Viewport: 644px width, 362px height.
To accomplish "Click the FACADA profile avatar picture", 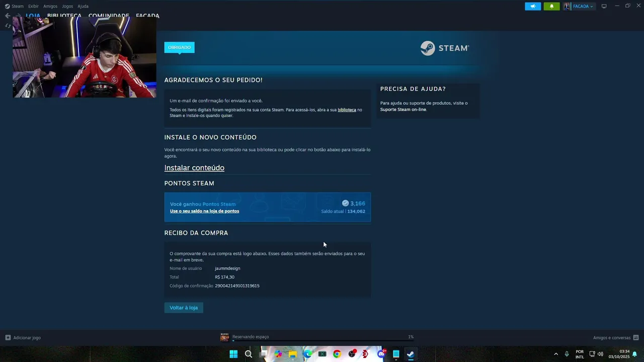I will click(x=567, y=6).
